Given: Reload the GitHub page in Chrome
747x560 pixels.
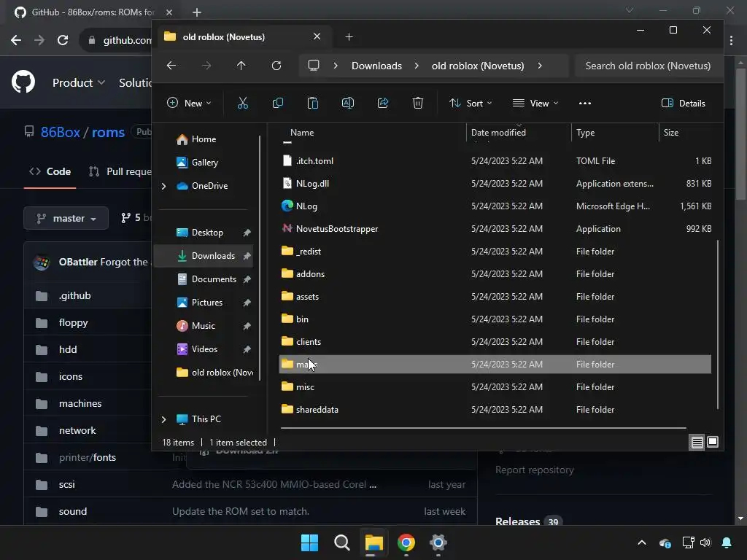Looking at the screenshot, I should click(63, 40).
